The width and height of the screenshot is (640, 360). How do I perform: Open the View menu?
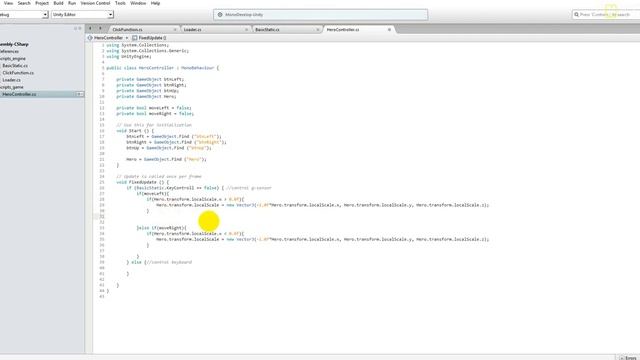point(8,3)
